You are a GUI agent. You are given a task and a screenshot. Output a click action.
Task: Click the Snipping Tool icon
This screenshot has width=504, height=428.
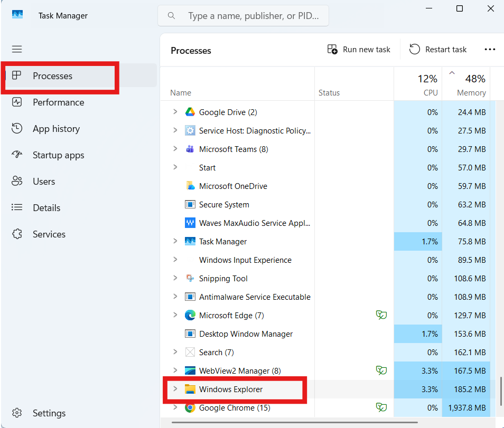tap(190, 279)
